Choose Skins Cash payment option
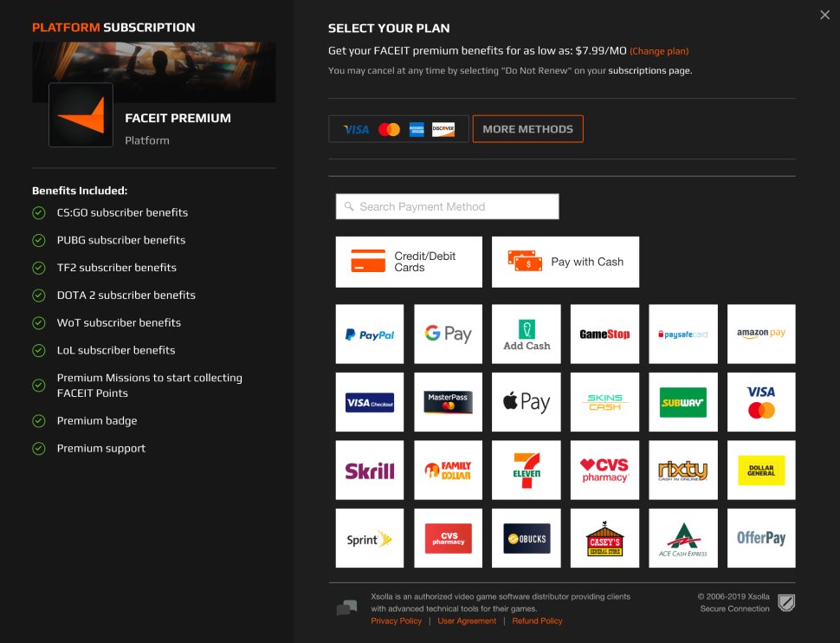840x643 pixels. tap(604, 401)
